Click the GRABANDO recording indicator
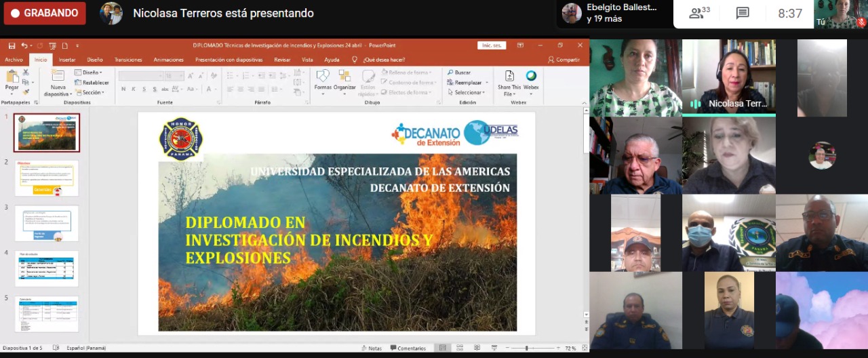Screen dimensions: 868x358 pyautogui.click(x=45, y=13)
